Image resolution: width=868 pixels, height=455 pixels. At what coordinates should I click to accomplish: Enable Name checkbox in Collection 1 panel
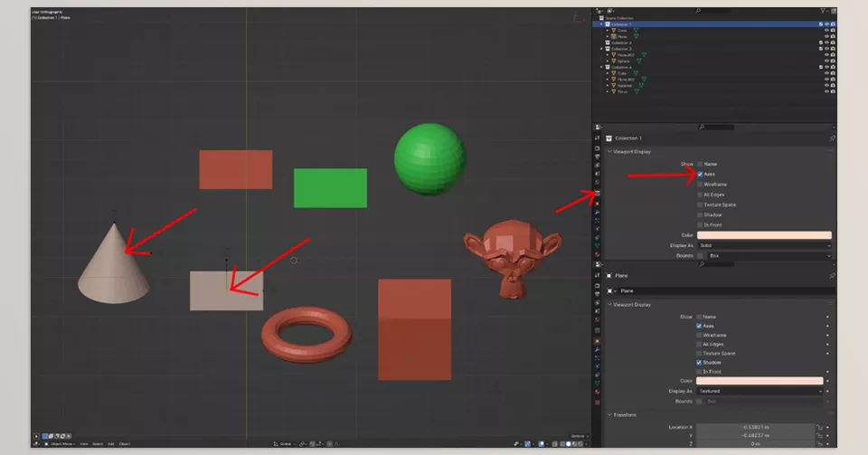700,164
